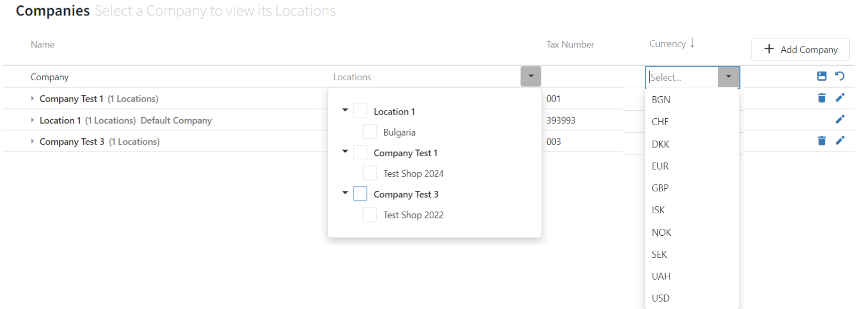Collapse the Location 1 tree node
The height and width of the screenshot is (309, 868).
(x=345, y=110)
